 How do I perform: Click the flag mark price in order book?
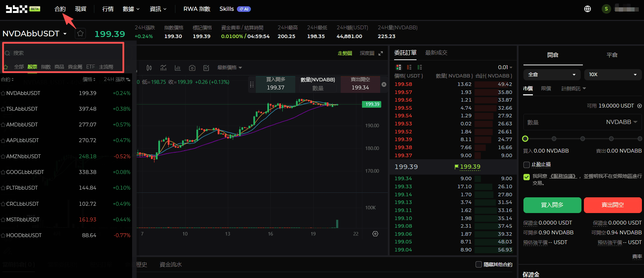click(468, 167)
